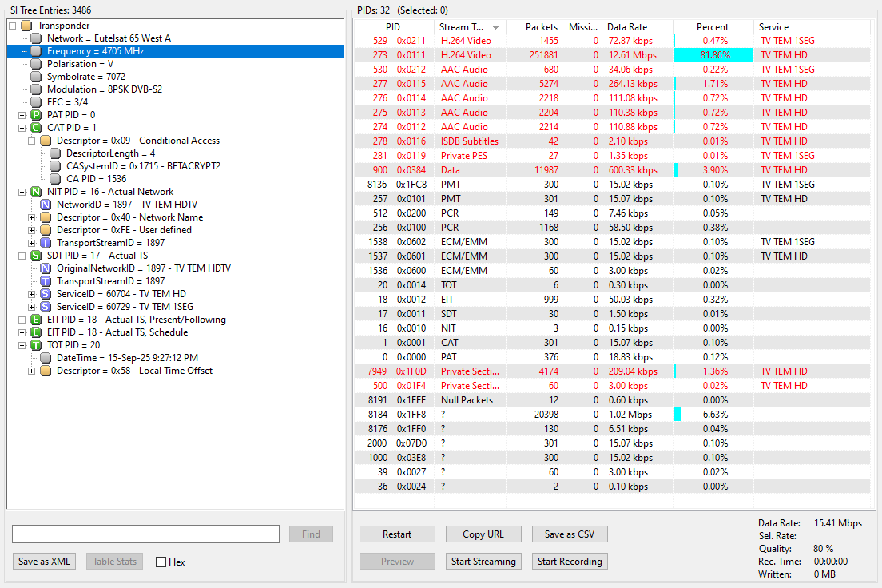The height and width of the screenshot is (588, 882).
Task: Click the blue T icon for TransportStreamID under NIT
Action: coord(46,243)
